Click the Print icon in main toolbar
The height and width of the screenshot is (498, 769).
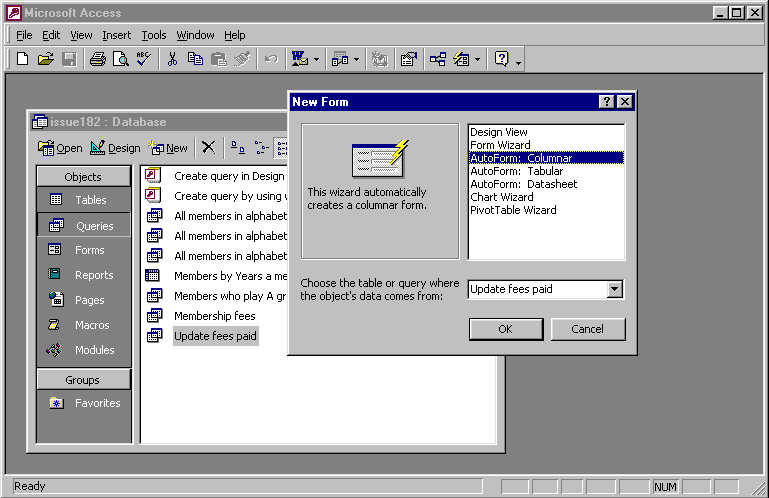(x=98, y=59)
